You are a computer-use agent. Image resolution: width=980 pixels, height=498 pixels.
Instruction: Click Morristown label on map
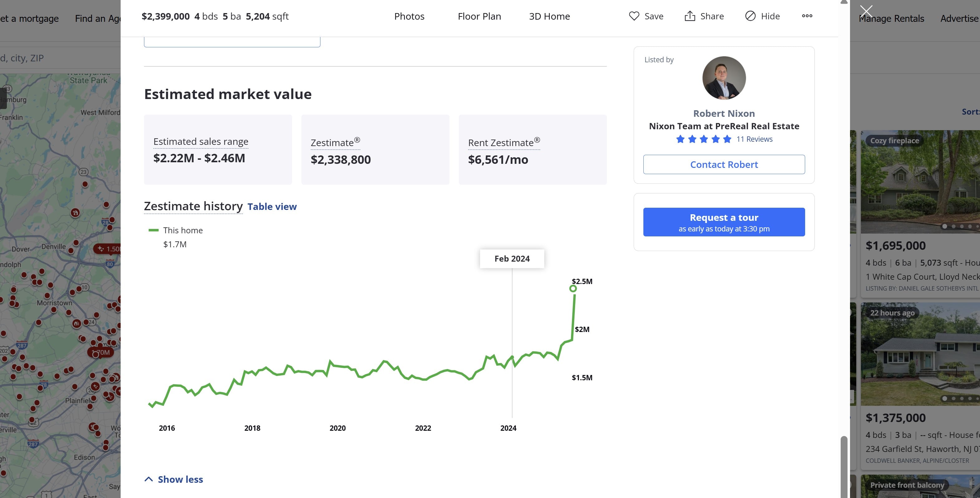click(x=55, y=303)
